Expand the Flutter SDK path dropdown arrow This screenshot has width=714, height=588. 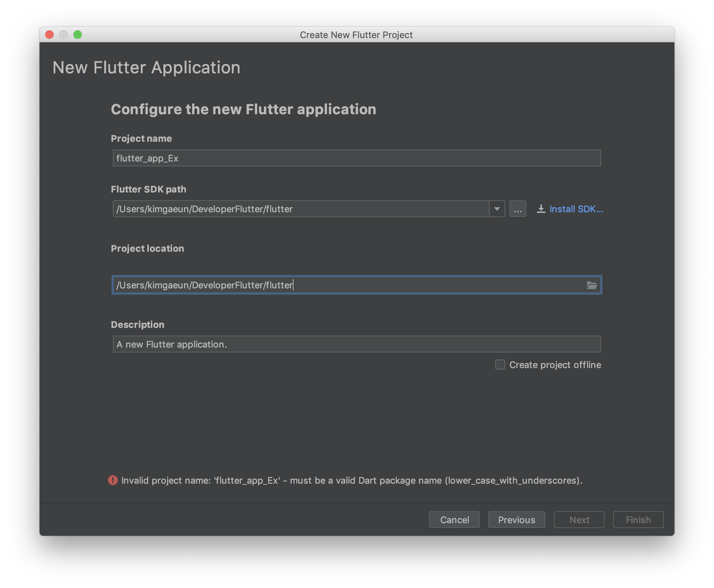click(x=497, y=209)
